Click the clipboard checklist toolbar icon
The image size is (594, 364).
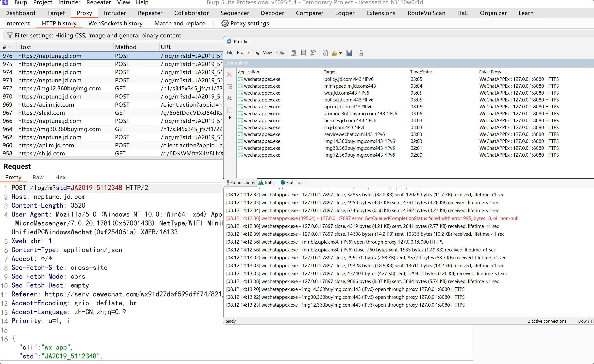(361, 53)
